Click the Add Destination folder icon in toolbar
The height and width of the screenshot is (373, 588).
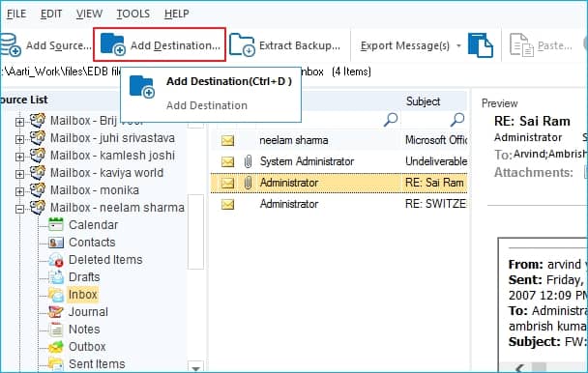(x=112, y=44)
